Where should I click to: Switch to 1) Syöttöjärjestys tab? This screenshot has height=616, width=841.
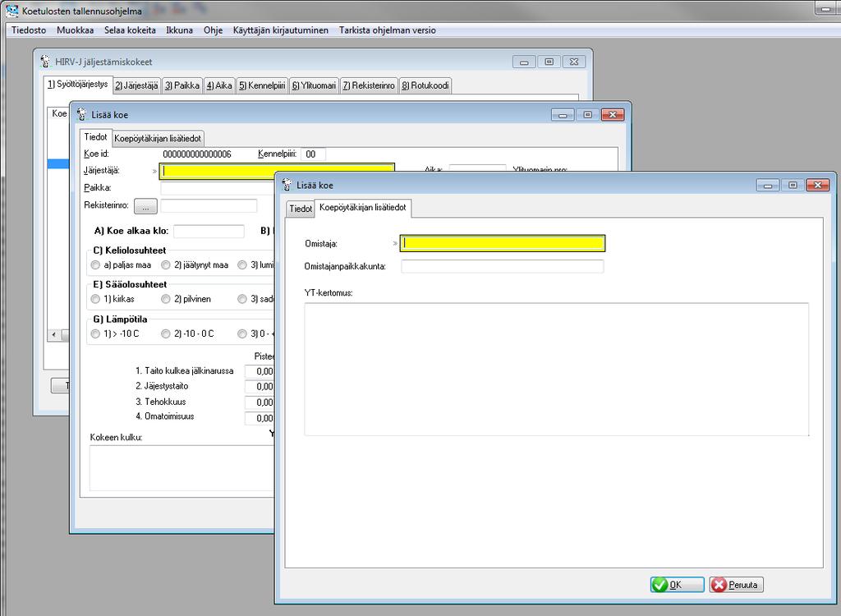(x=77, y=85)
